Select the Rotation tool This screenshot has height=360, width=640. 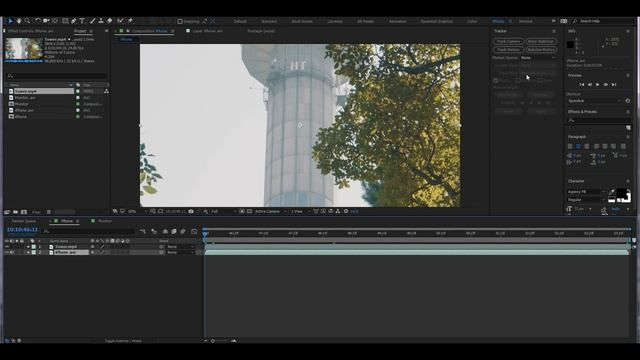click(38, 21)
